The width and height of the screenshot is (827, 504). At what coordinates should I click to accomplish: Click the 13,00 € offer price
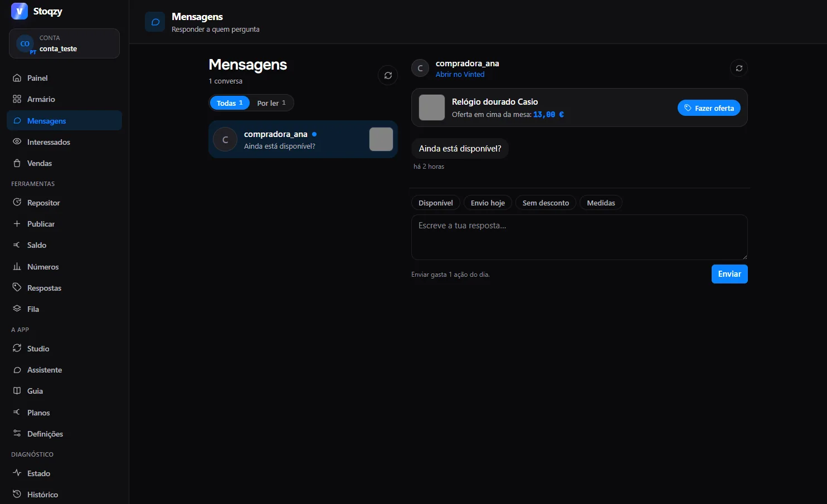[x=549, y=115]
